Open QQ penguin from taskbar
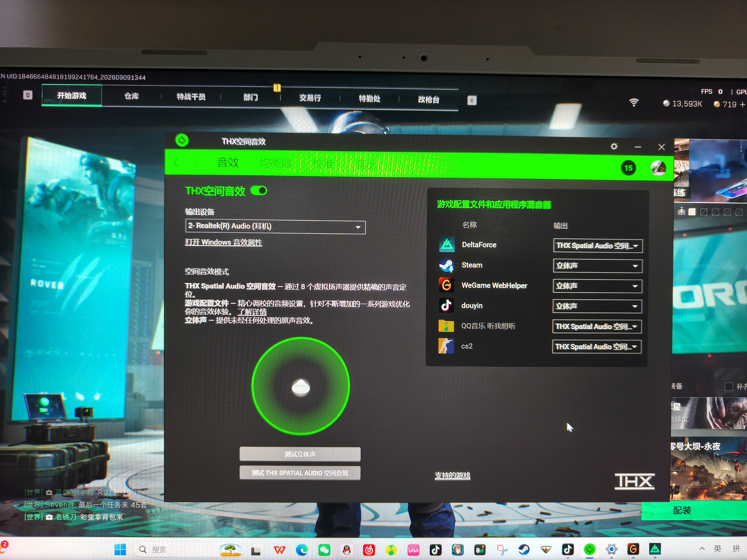This screenshot has height=560, width=747. click(x=346, y=550)
